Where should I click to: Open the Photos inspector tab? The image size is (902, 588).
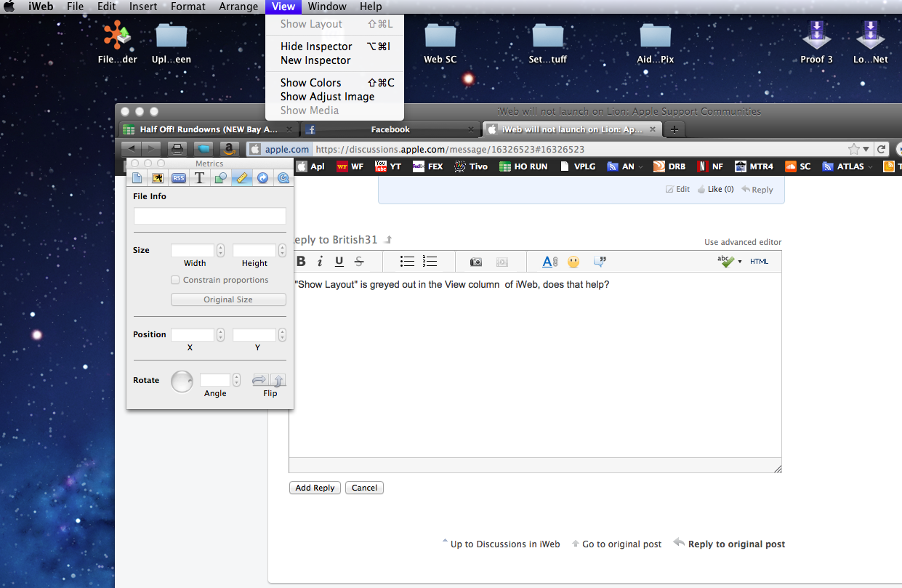tap(157, 177)
